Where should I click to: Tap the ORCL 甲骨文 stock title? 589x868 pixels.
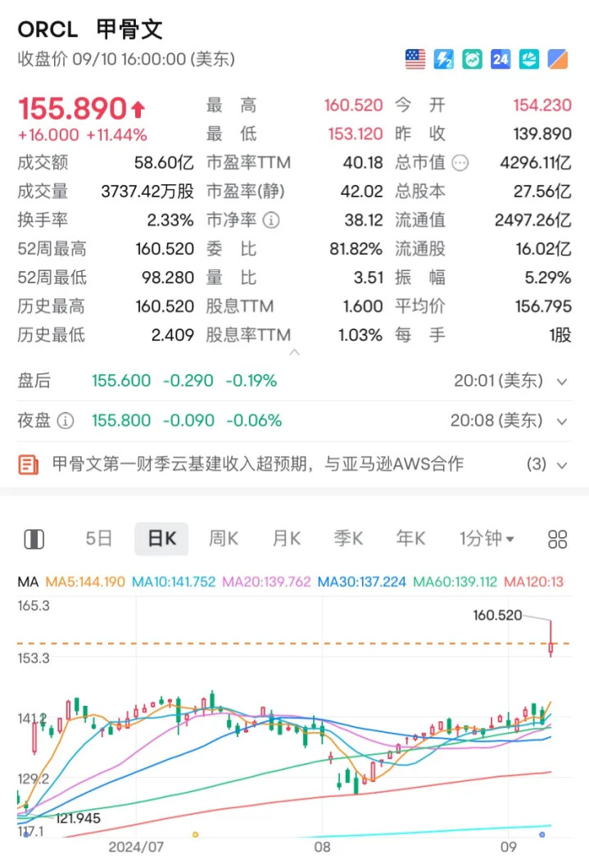90,29
